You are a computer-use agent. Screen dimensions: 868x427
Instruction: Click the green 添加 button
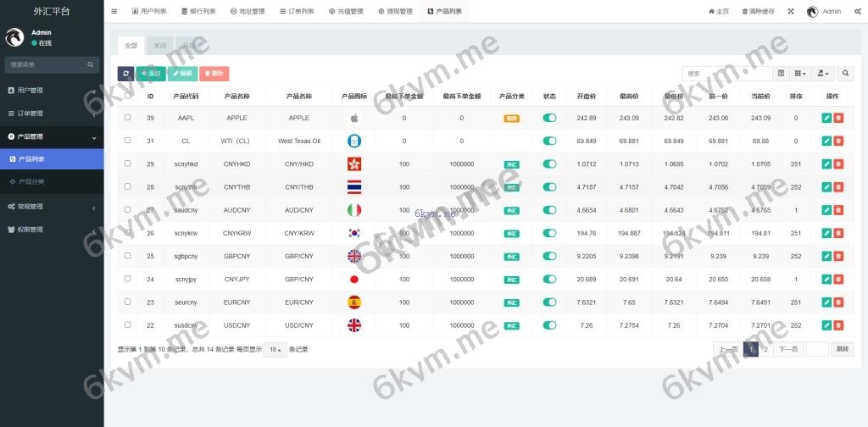[151, 74]
